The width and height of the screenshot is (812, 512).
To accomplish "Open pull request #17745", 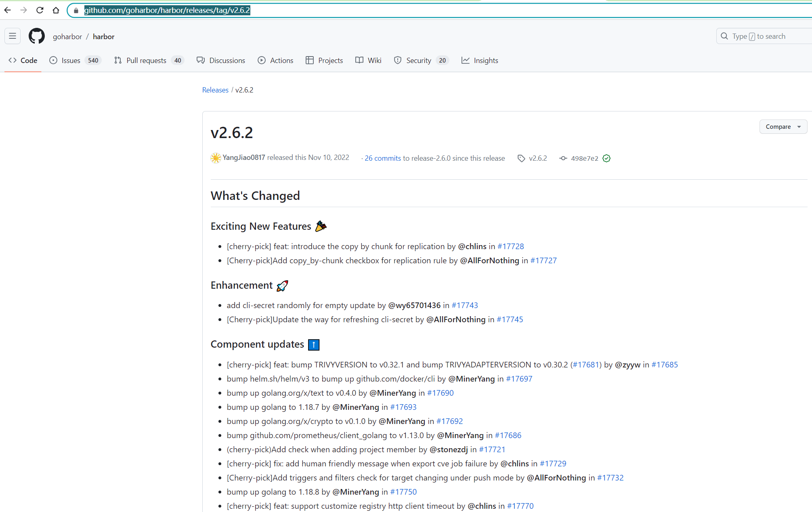I will 510,319.
